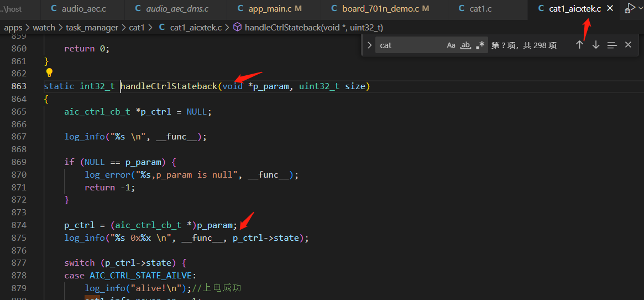Click the 'cat1' folder breadcrumb
Screen dimensions: 644x300
click(137, 28)
